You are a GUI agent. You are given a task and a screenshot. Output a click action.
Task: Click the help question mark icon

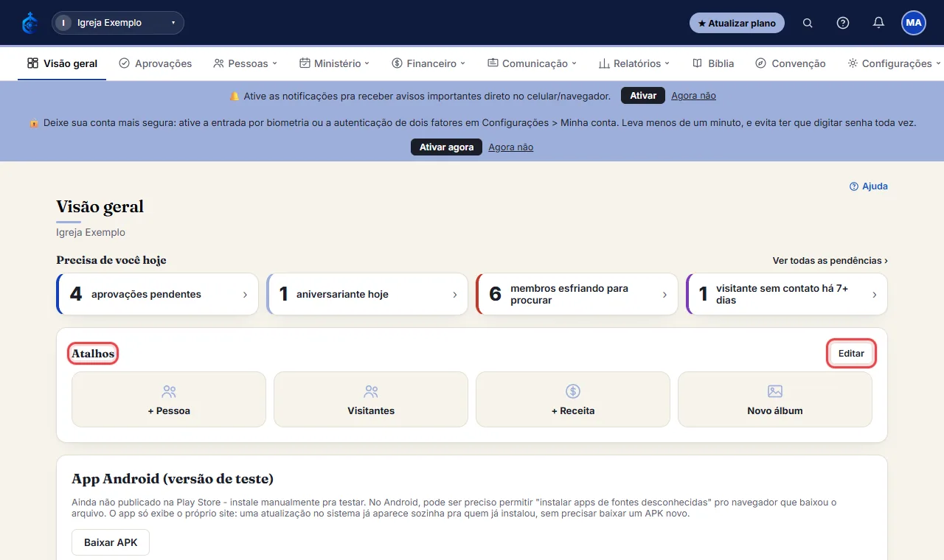(843, 23)
